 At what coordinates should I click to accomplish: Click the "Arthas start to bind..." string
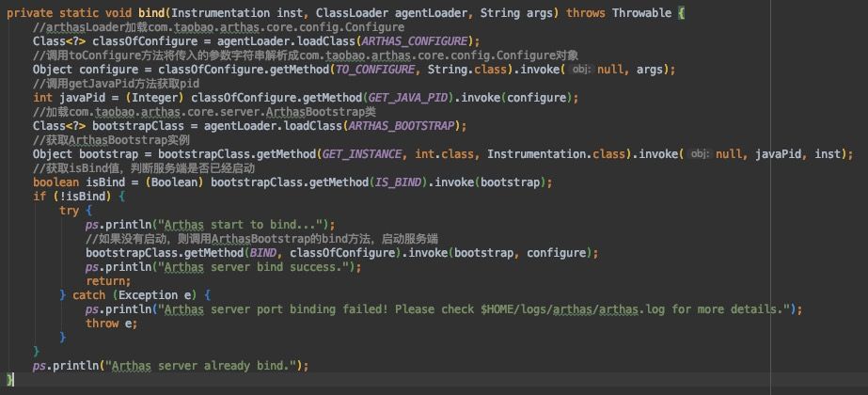tap(240, 225)
